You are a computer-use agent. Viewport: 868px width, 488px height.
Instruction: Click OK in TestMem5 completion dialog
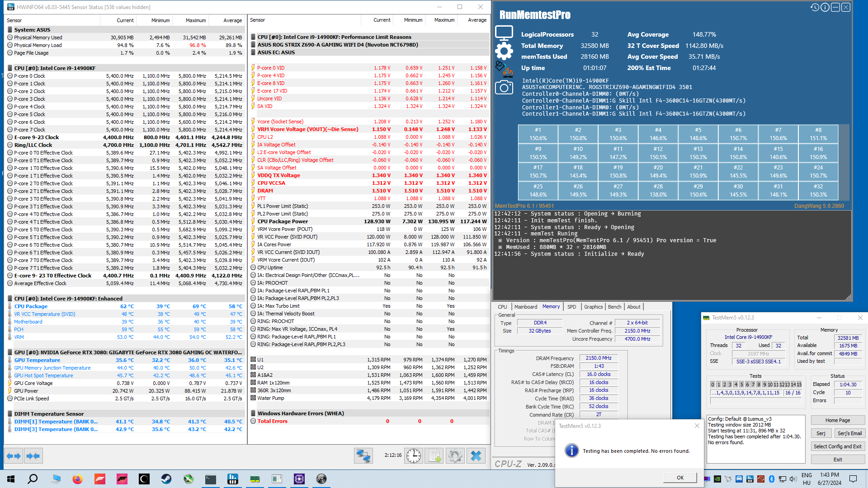(x=680, y=478)
